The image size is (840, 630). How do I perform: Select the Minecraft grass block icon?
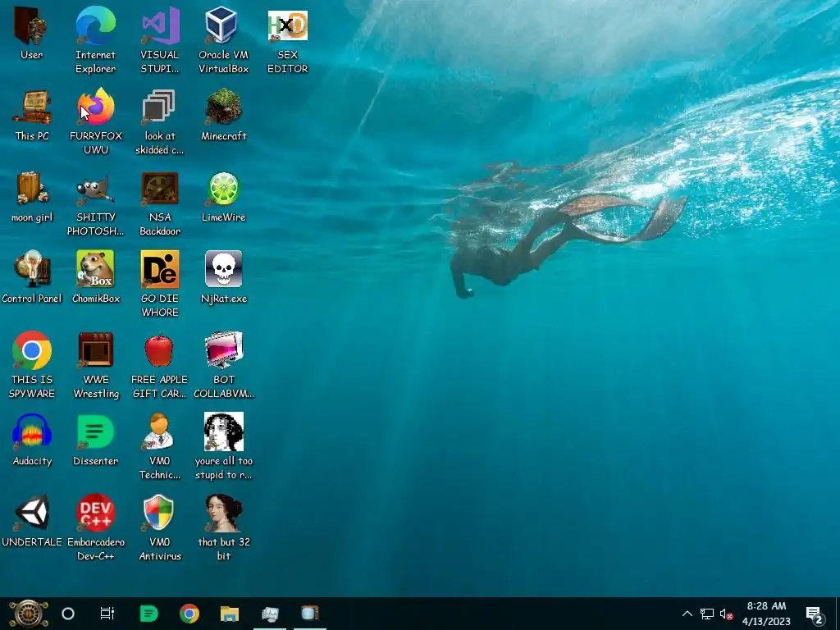pyautogui.click(x=223, y=115)
